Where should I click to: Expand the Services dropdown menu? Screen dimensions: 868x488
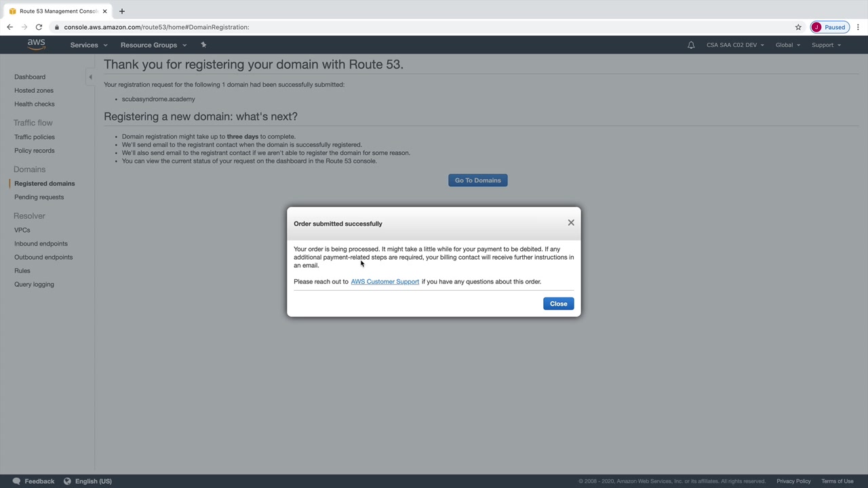click(x=89, y=45)
